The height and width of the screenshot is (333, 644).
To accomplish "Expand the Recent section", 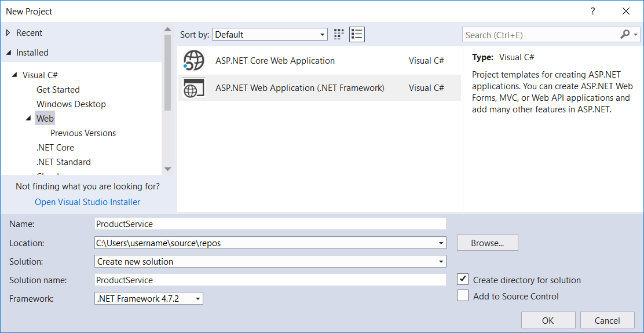I will pos(9,33).
